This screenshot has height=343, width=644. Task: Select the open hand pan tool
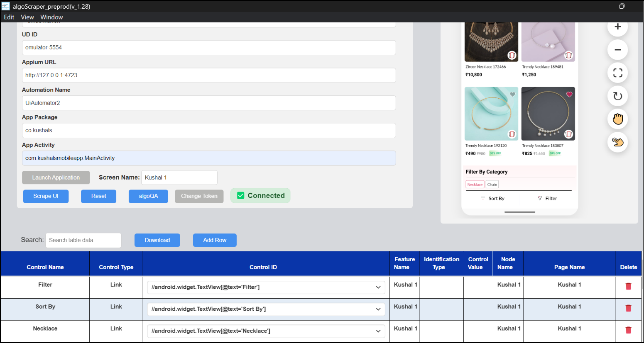pos(617,119)
